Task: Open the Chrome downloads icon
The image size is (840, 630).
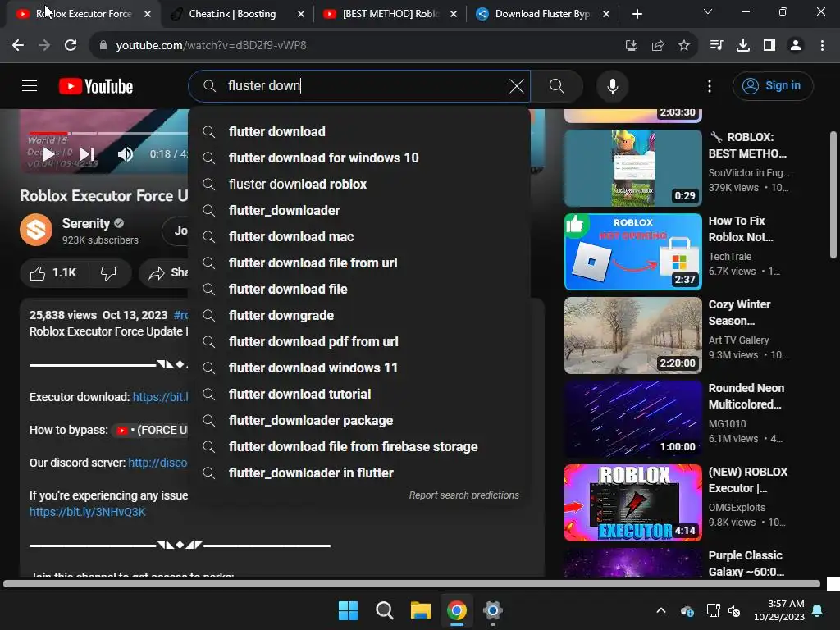Action: pyautogui.click(x=743, y=46)
